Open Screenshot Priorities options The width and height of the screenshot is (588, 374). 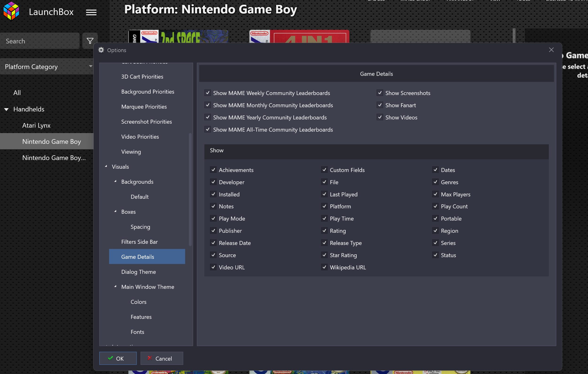pyautogui.click(x=146, y=122)
